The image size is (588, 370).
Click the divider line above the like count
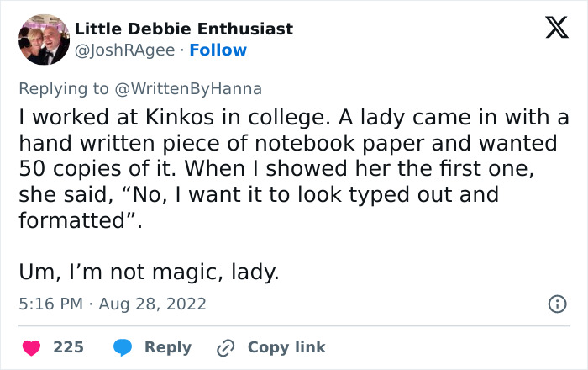[x=294, y=325]
